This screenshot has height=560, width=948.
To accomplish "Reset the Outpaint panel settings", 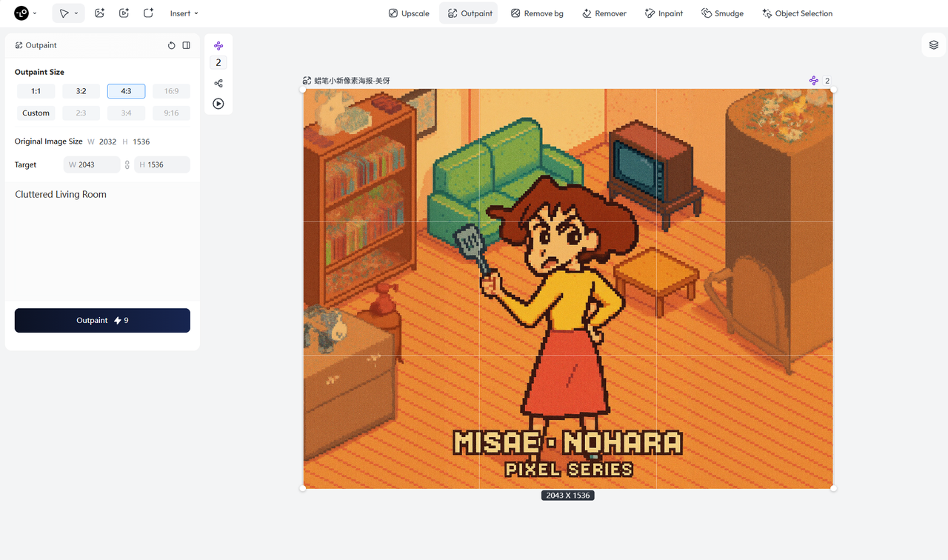I will 172,45.
